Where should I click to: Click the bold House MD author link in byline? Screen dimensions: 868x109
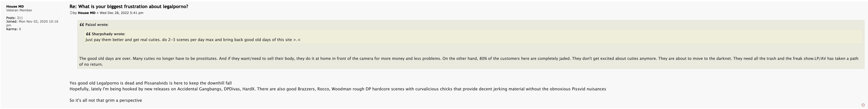point(87,13)
